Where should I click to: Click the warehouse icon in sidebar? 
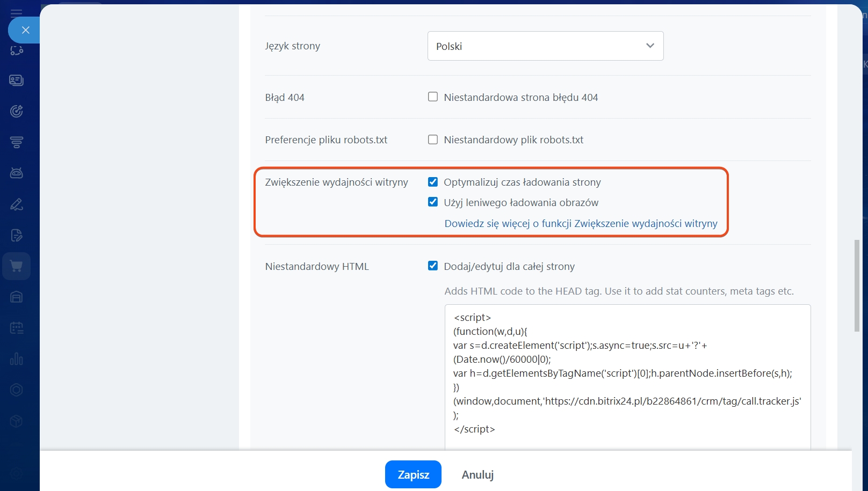[17, 297]
